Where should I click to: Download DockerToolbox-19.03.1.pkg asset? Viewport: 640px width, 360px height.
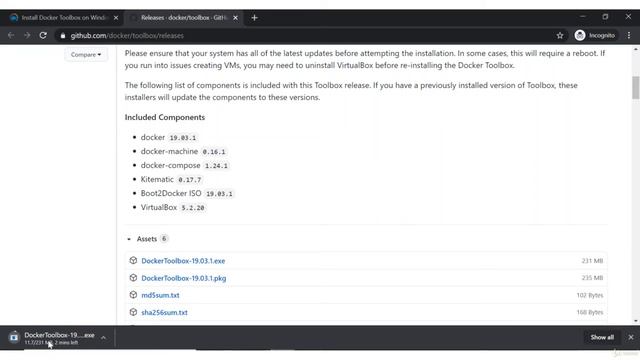(x=184, y=278)
